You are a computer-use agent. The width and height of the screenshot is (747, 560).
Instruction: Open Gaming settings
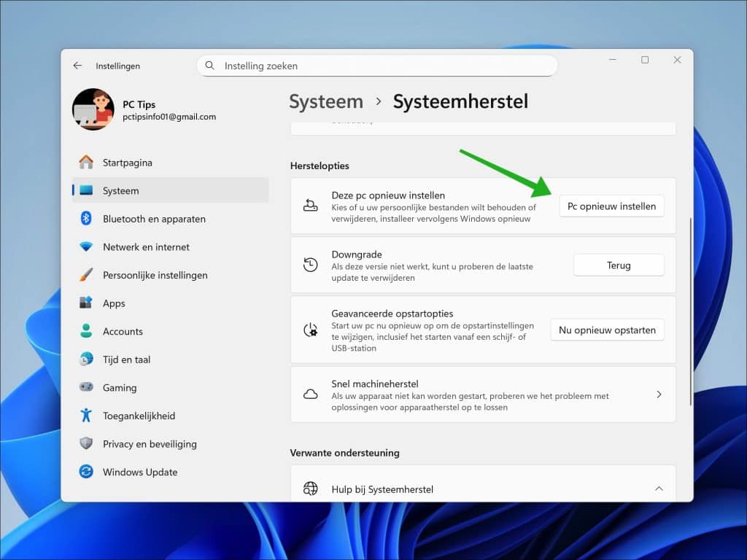tap(171, 387)
